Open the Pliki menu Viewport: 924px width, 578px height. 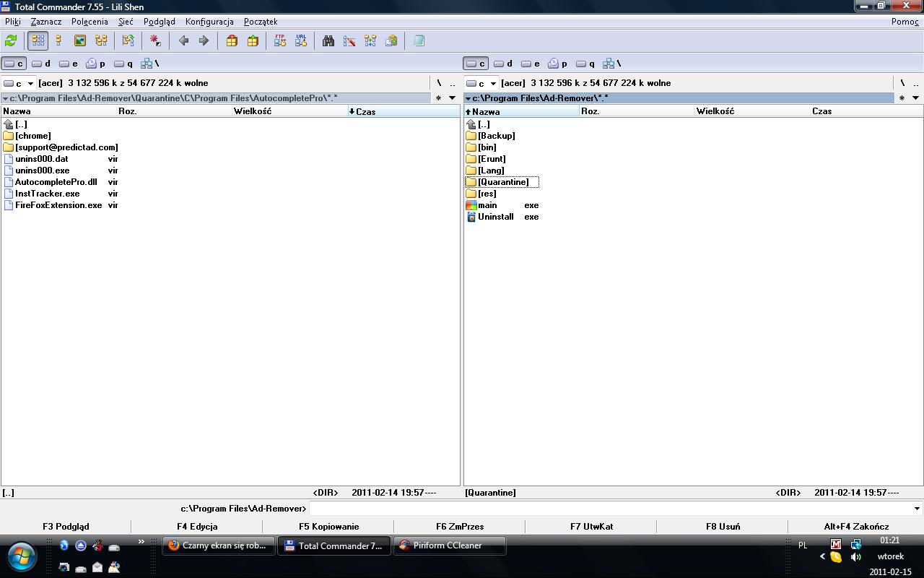click(13, 22)
